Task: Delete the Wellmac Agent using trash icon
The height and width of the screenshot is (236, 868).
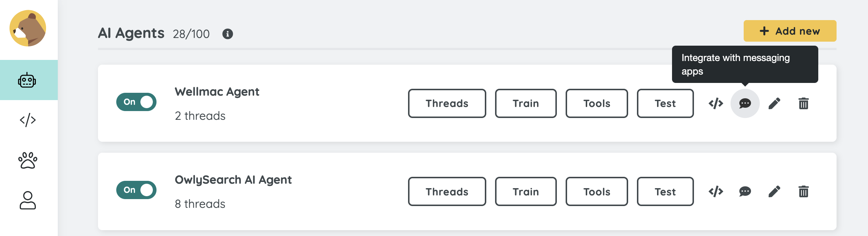Action: (803, 103)
